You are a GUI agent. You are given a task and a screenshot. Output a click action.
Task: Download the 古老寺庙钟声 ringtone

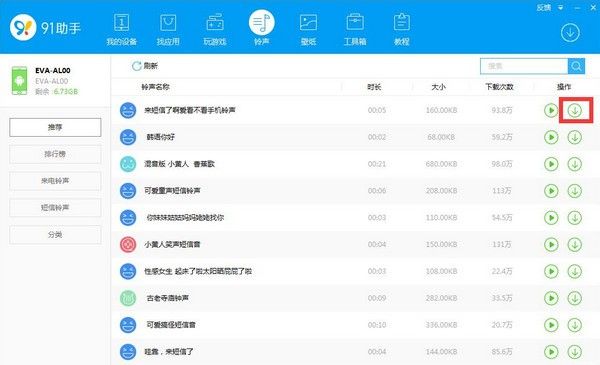(574, 298)
